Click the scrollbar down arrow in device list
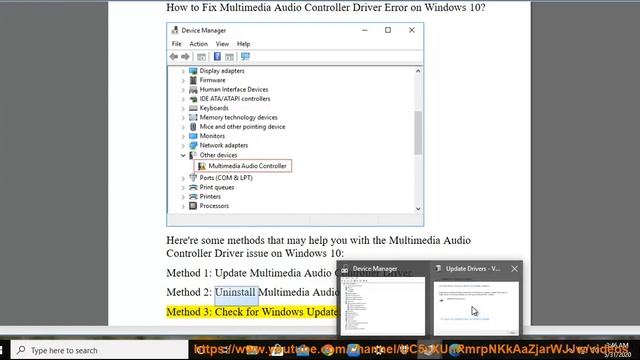The image size is (640, 360). click(418, 209)
